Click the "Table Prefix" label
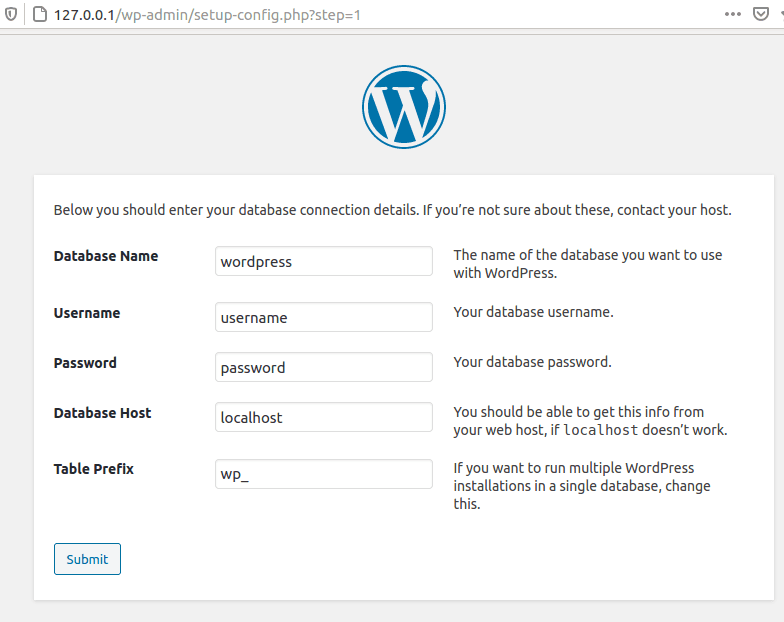Image resolution: width=784 pixels, height=622 pixels. click(x=93, y=469)
